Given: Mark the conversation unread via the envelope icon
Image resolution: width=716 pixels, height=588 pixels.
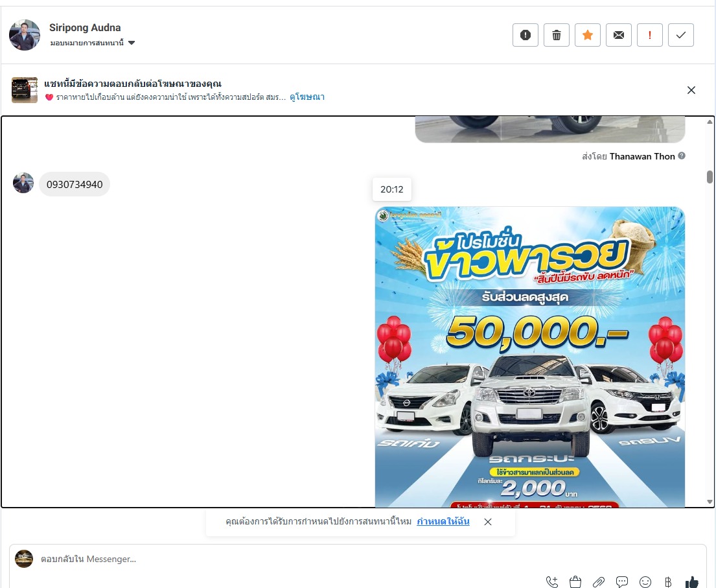Looking at the screenshot, I should click(618, 35).
